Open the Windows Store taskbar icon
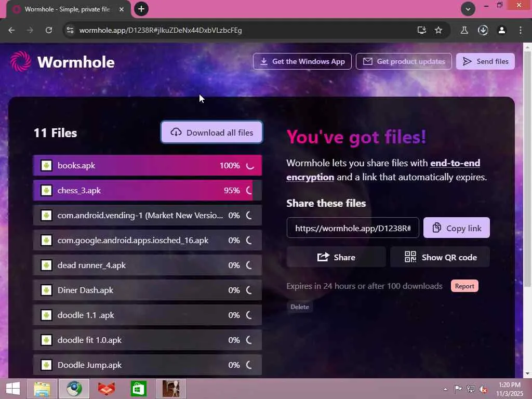The height and width of the screenshot is (399, 532). tap(138, 389)
